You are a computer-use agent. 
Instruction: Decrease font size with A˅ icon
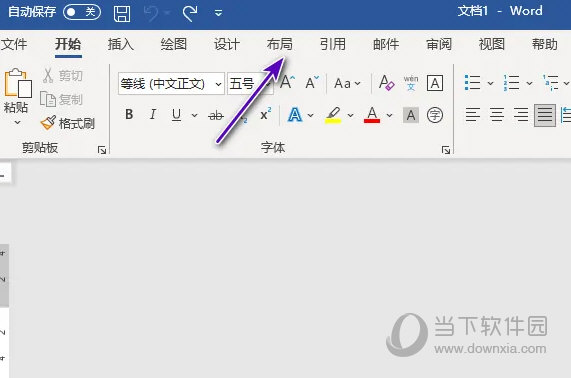(312, 83)
